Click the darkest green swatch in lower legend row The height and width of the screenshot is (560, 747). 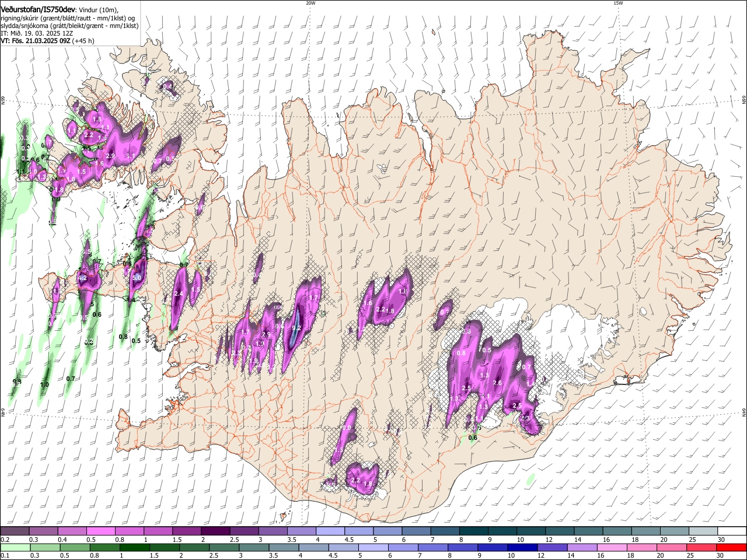tap(134, 548)
